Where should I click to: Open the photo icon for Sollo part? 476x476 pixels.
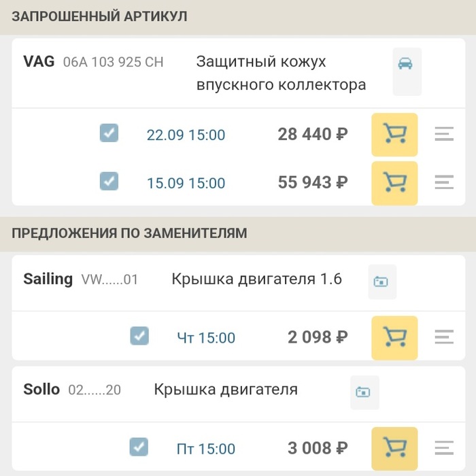point(364,392)
